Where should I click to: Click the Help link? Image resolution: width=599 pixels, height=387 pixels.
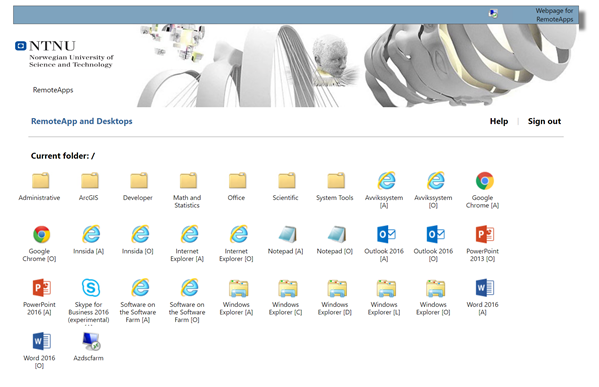tap(499, 121)
